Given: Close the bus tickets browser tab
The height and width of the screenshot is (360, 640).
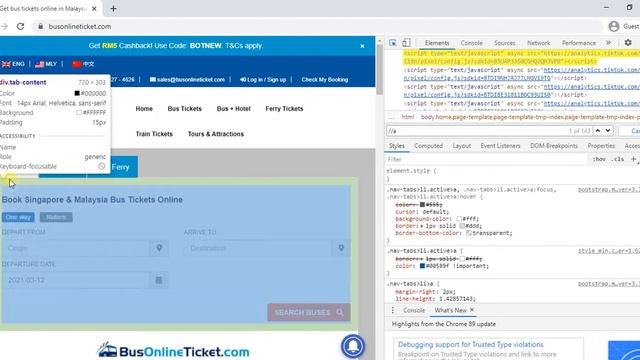Looking at the screenshot, I should pos(94,9).
